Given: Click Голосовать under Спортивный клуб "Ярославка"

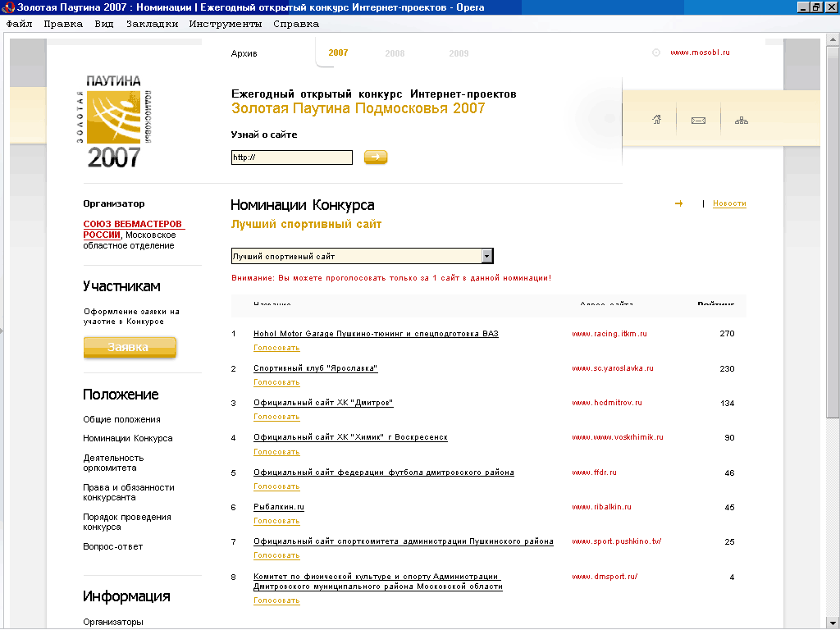Looking at the screenshot, I should 276,382.
